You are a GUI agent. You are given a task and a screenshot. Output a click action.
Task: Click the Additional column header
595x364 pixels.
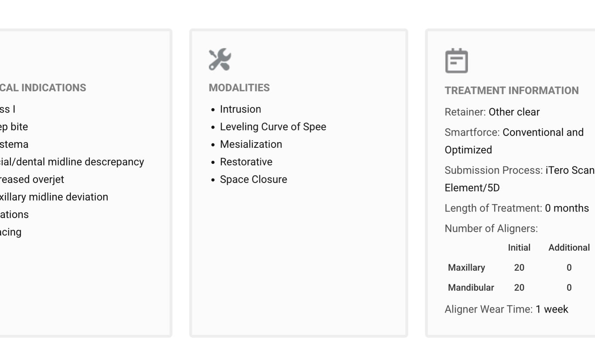coord(569,248)
